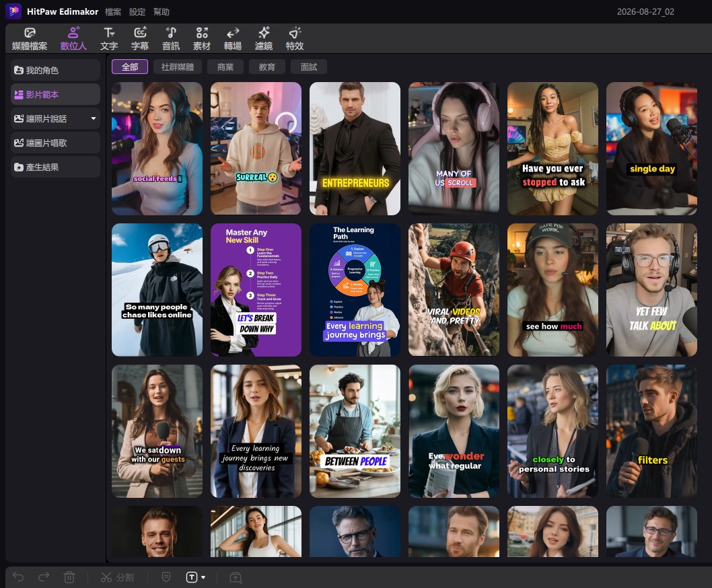Open the 素材 elements library
Screen dimensions: 712x588
[202, 38]
